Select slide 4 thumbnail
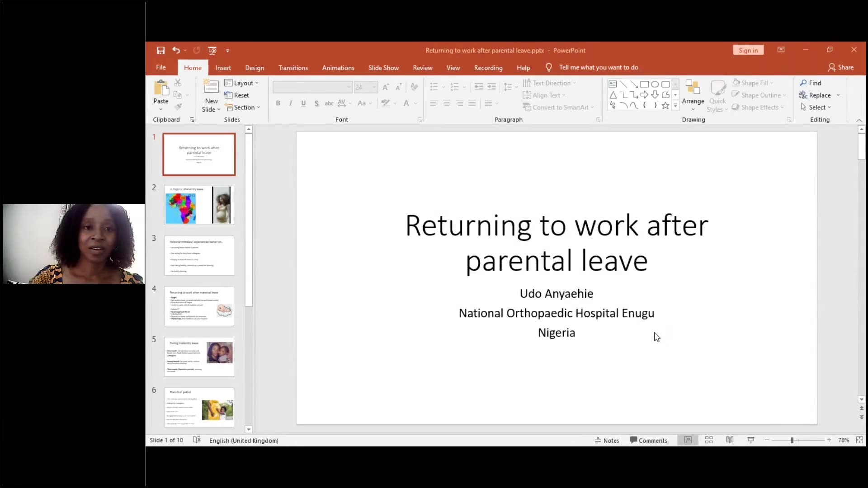 [199, 306]
